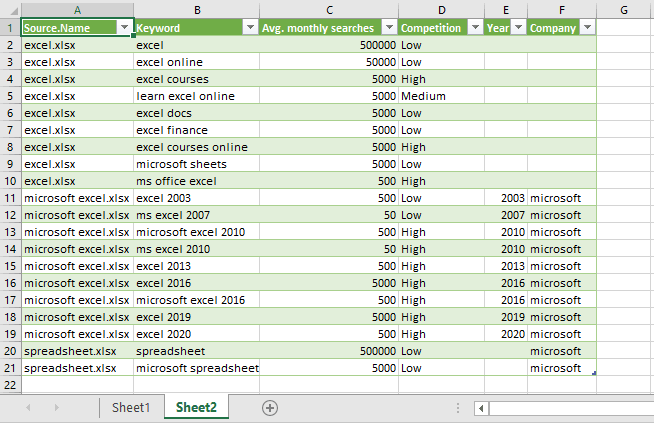The image size is (654, 423).
Task: Click the 50000 searches cell
Action: pyautogui.click(x=329, y=62)
